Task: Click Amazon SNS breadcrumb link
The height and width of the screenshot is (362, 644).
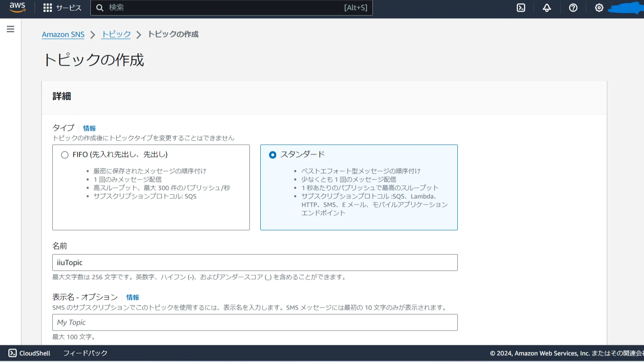Action: coord(63,34)
